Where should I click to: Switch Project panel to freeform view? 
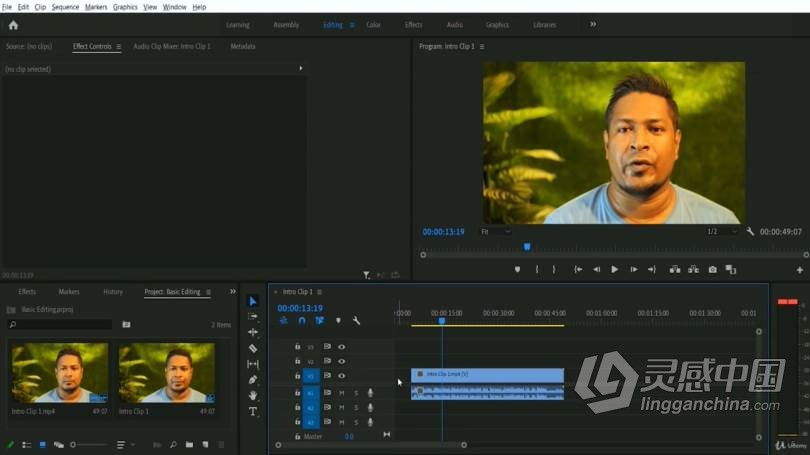[58, 445]
